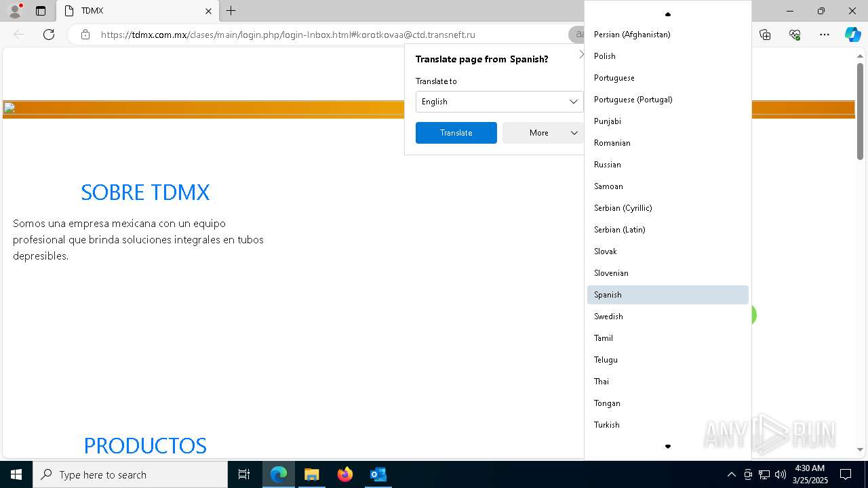Pick Samoan from the list

point(668,186)
